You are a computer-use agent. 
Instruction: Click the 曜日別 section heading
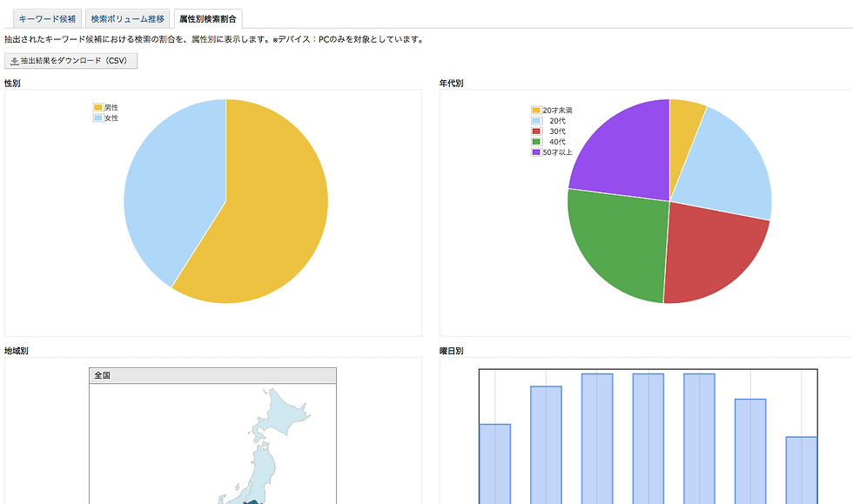point(452,351)
